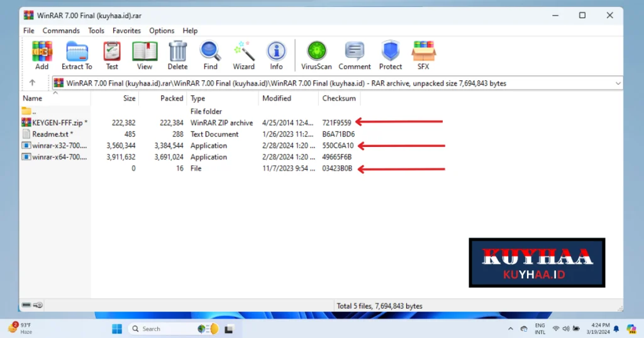Open the Favorites menu

[126, 31]
